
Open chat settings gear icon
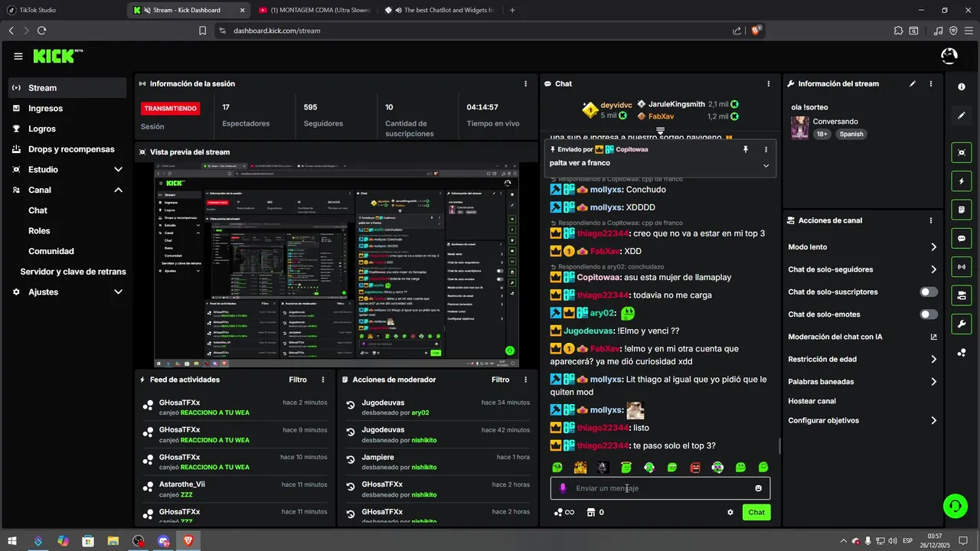point(730,513)
